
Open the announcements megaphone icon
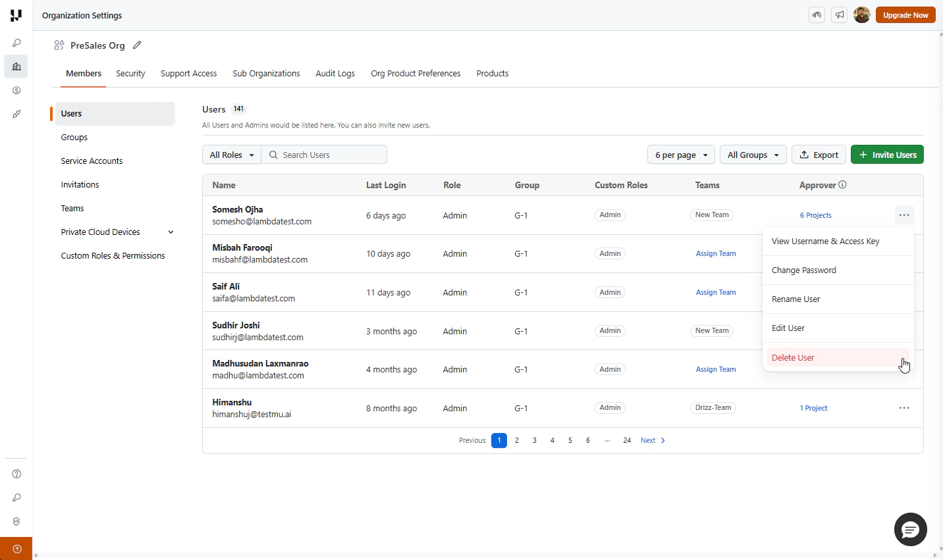pyautogui.click(x=840, y=15)
